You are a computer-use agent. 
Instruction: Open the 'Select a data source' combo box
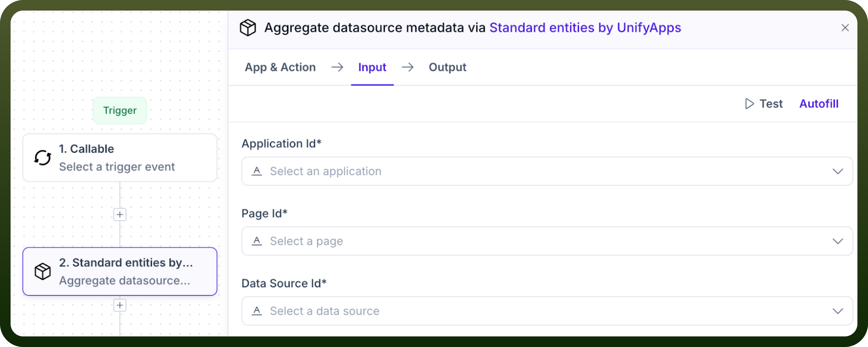point(547,311)
